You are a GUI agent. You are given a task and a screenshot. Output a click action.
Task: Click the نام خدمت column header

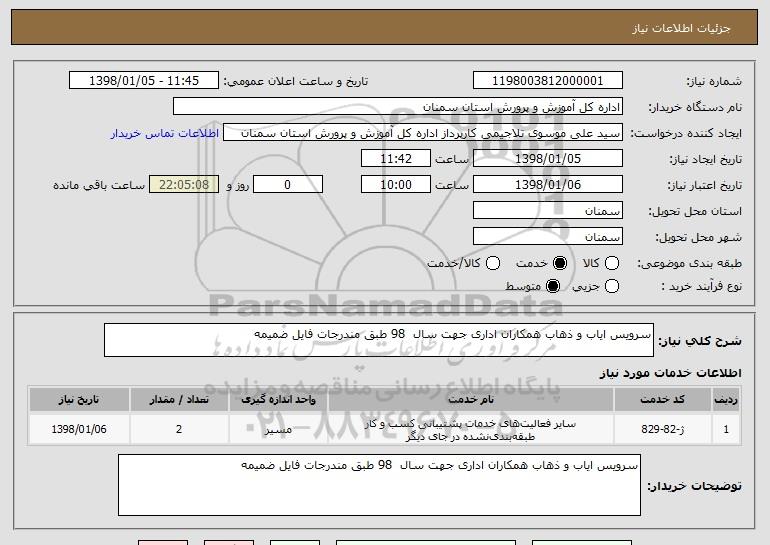[x=471, y=400]
